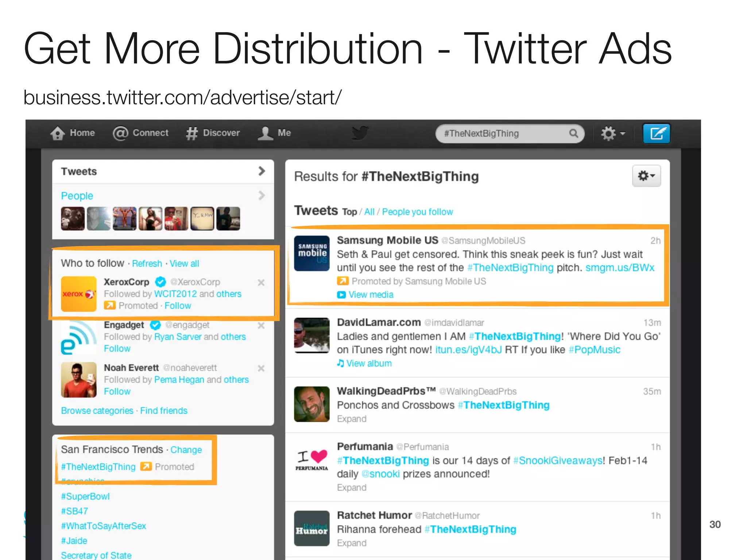Screen dimensions: 747x560
Task: Open Find friends link
Action: [x=164, y=411]
